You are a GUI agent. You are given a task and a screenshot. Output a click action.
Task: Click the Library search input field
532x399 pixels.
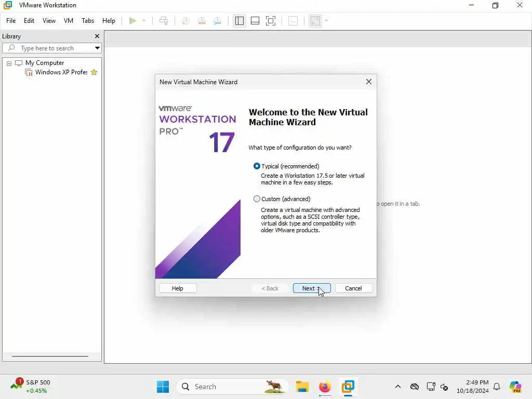point(47,48)
